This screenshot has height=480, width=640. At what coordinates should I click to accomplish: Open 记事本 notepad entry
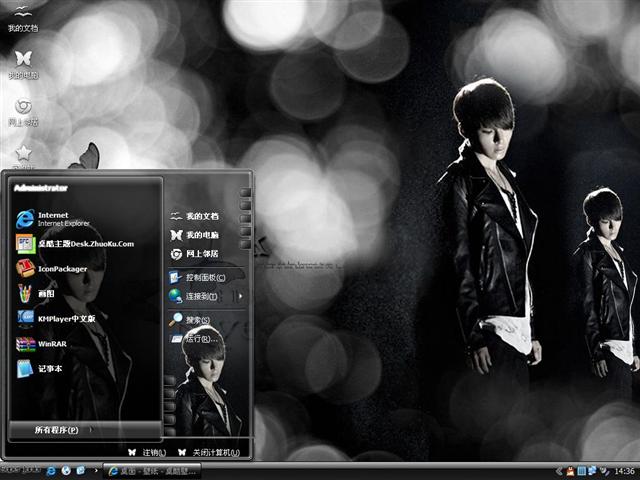click(x=39, y=369)
